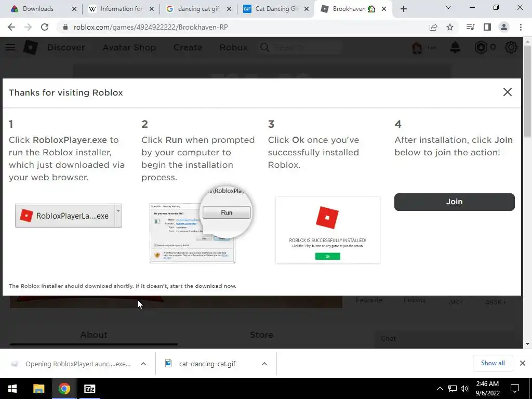Viewport: 532px width, 399px height.
Task: Click the Join button
Action: pos(454,202)
